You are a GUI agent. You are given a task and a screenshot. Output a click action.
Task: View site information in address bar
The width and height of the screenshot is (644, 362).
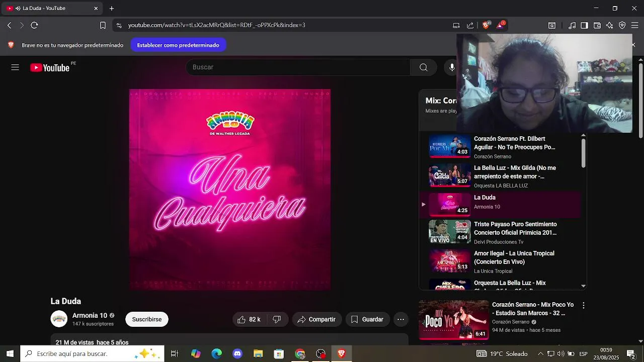pyautogui.click(x=118, y=25)
